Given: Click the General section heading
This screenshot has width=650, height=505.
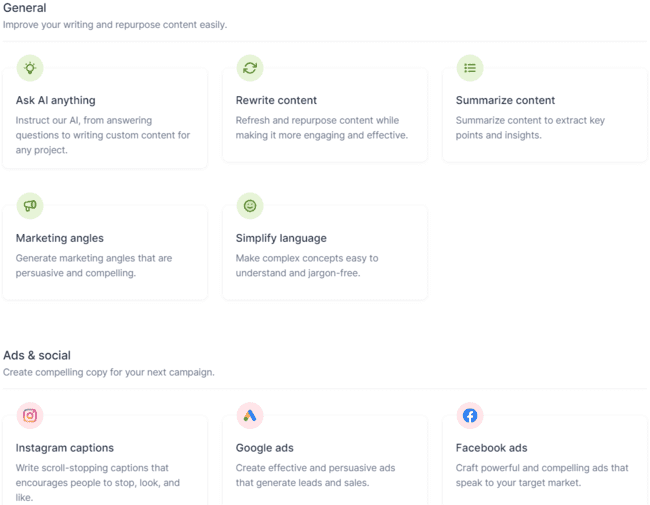Looking at the screenshot, I should pyautogui.click(x=25, y=8).
